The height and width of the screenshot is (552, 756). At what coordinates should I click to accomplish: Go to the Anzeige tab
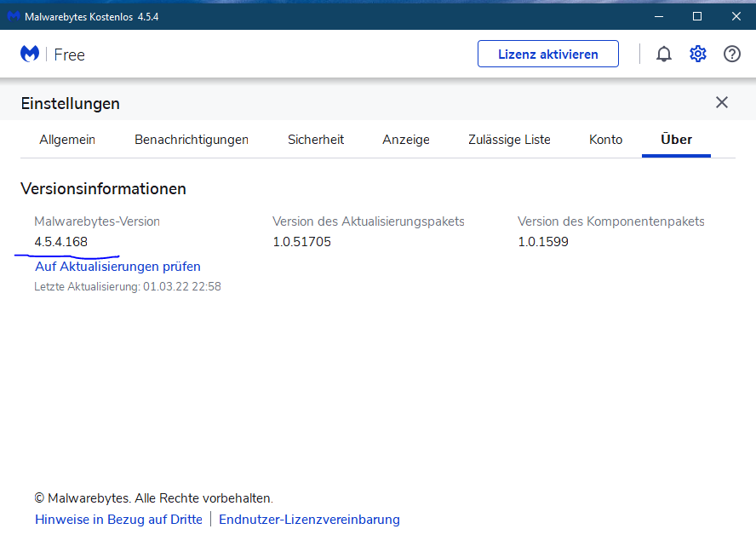pyautogui.click(x=406, y=140)
